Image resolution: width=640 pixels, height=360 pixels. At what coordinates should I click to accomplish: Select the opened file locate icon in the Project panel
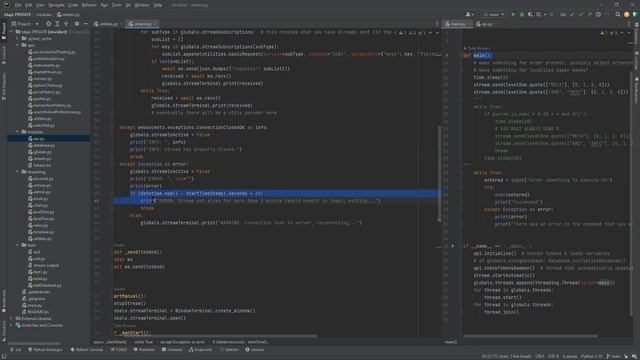[x=49, y=24]
